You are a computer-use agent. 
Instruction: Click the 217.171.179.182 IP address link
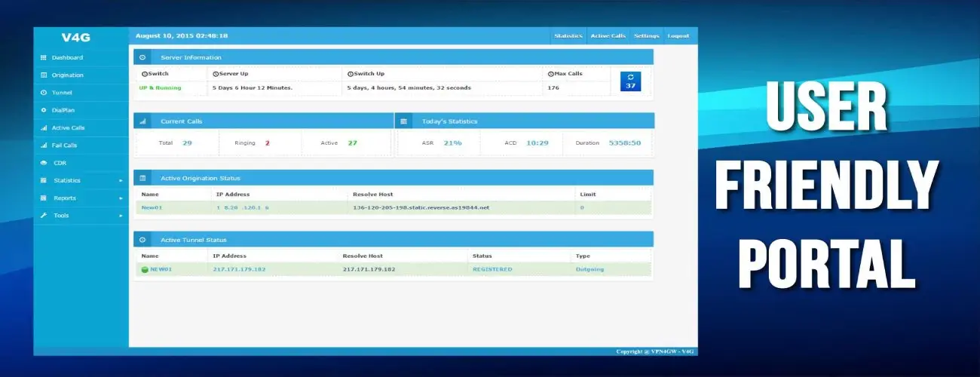point(239,269)
